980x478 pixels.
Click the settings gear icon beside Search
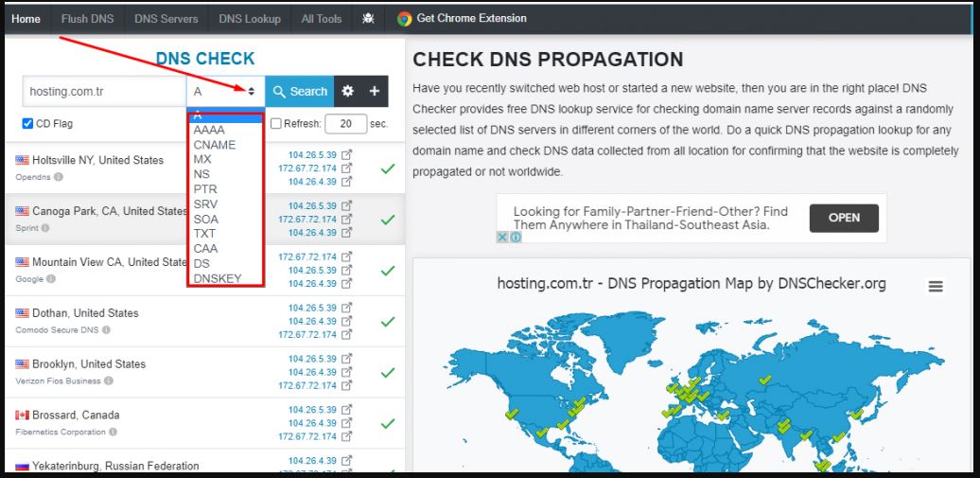[x=347, y=92]
